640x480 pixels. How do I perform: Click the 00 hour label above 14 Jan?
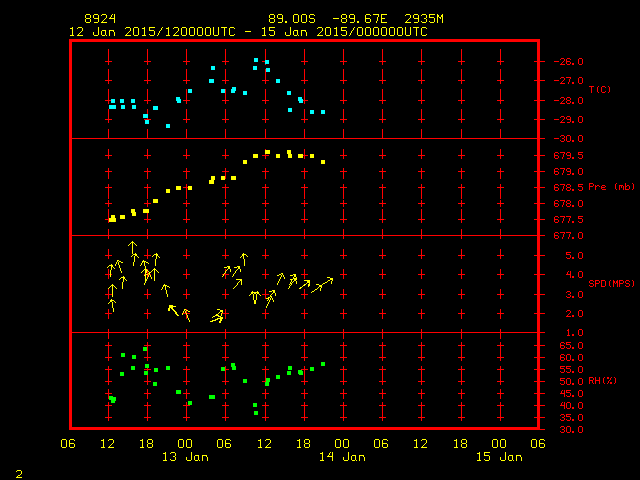tap(342, 444)
